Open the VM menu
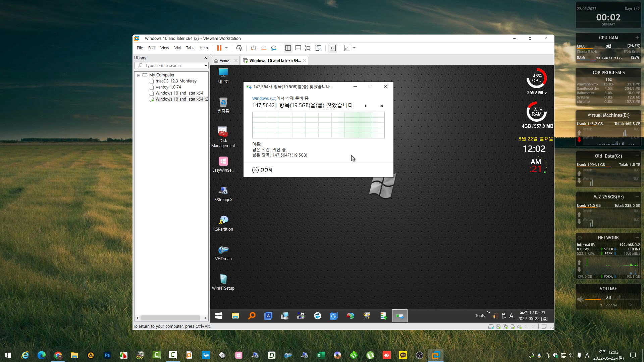This screenshot has height=362, width=644. [177, 48]
